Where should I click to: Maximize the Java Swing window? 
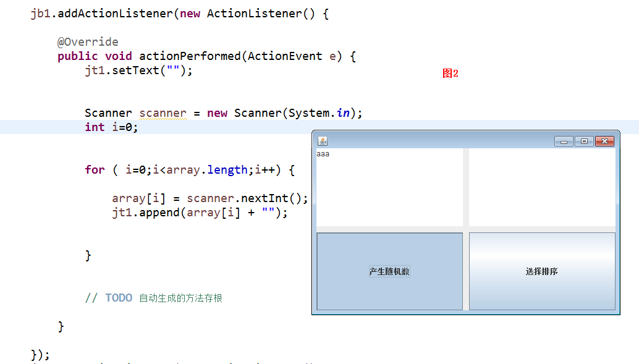tap(584, 141)
